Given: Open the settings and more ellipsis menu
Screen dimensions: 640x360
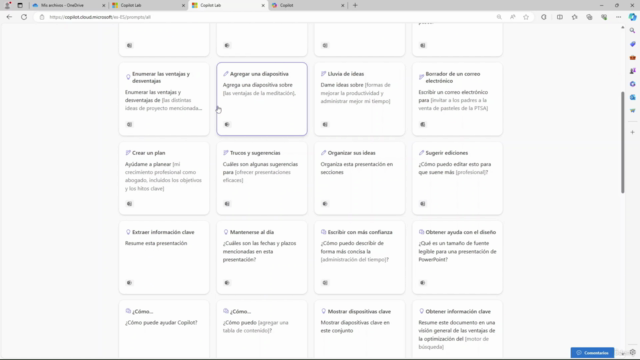Looking at the screenshot, I should [x=618, y=17].
